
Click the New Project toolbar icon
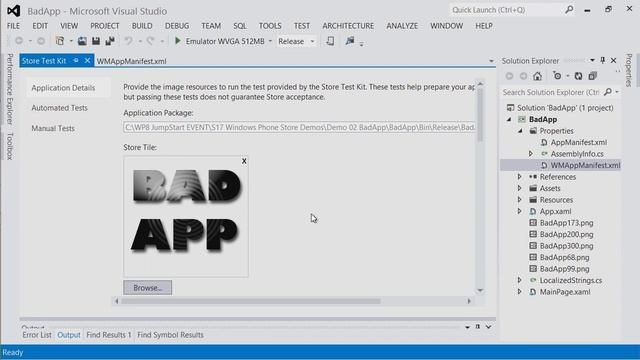pos(60,41)
